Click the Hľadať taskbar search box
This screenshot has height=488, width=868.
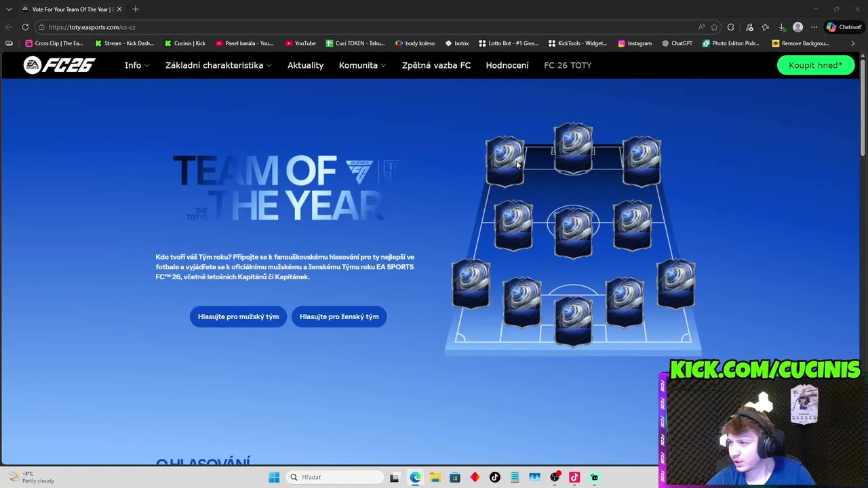[335, 477]
